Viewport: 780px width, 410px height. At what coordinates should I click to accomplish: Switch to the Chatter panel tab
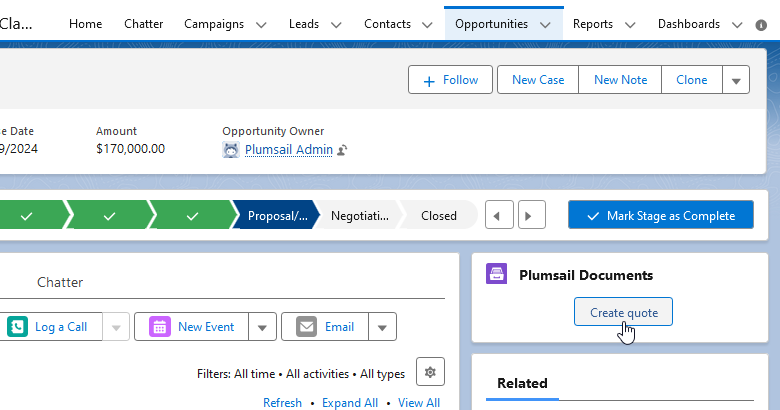point(60,282)
